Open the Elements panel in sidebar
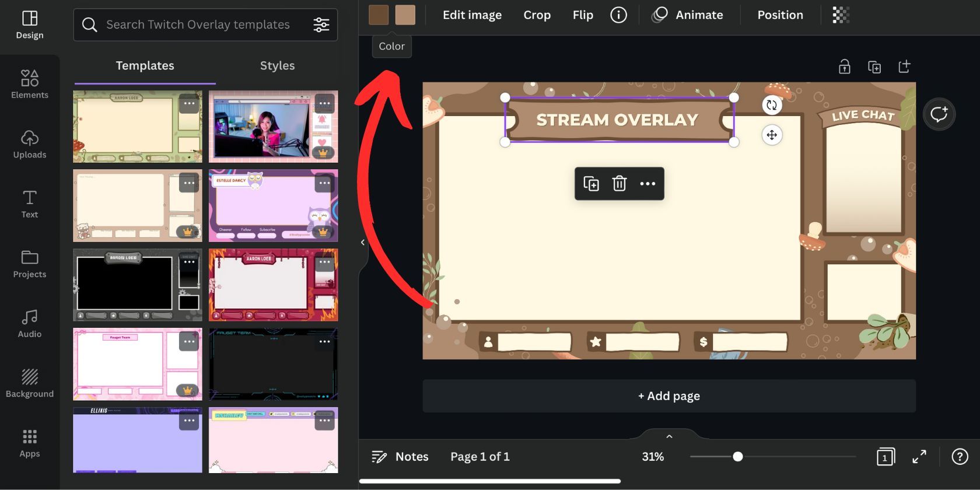980x490 pixels. [x=30, y=85]
